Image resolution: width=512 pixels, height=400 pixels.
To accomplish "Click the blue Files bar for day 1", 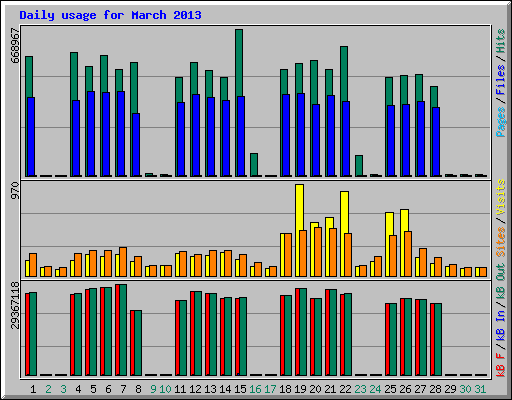I will pos(31,137).
